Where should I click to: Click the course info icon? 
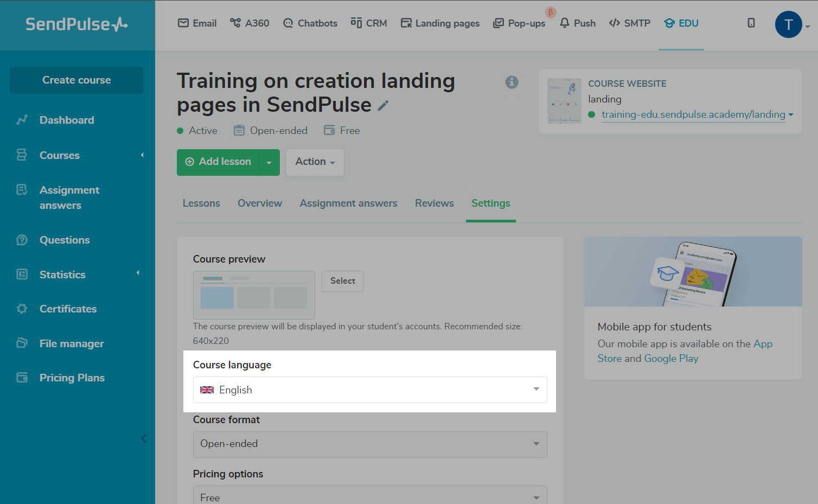click(x=512, y=82)
